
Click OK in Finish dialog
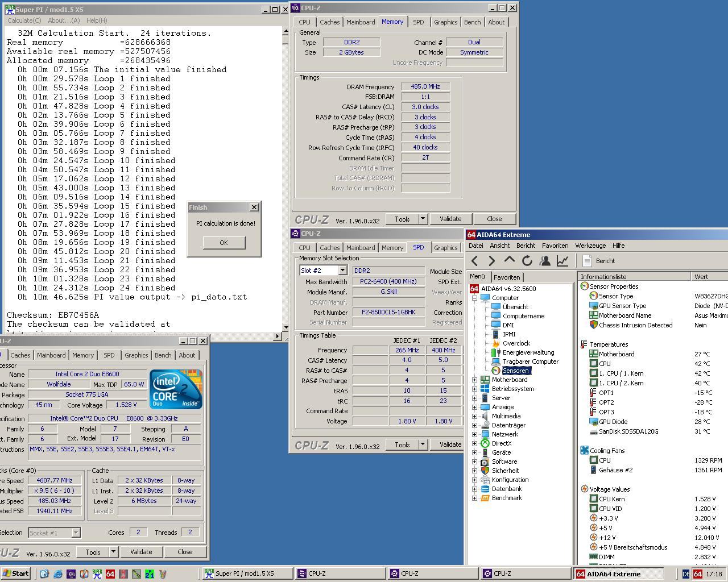pyautogui.click(x=224, y=243)
